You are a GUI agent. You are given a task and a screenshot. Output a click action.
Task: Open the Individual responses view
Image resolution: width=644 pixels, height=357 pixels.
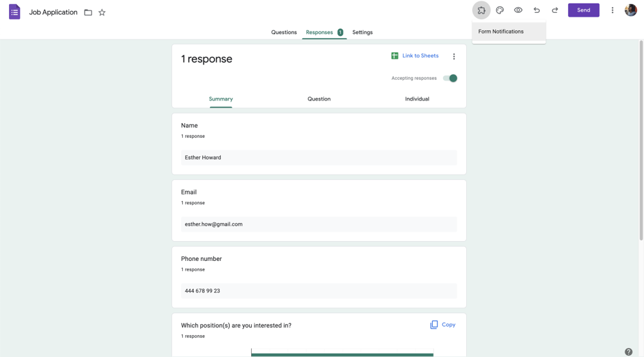click(x=417, y=99)
